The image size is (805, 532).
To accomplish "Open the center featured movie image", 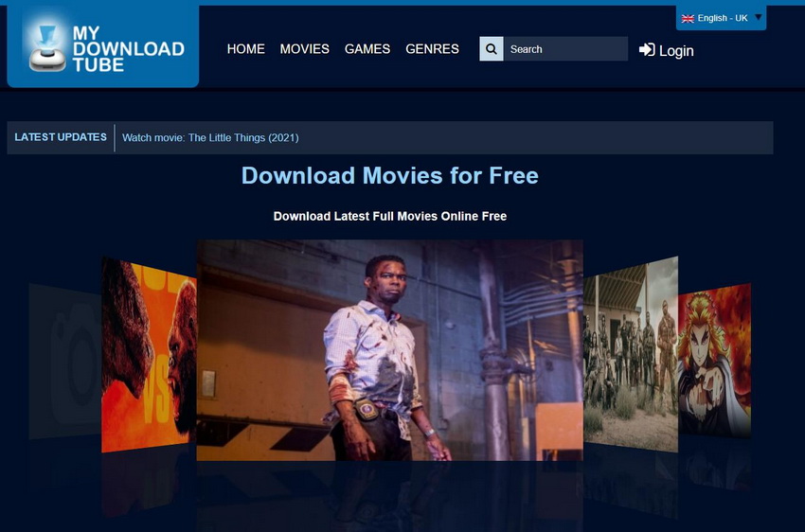I will tap(389, 349).
